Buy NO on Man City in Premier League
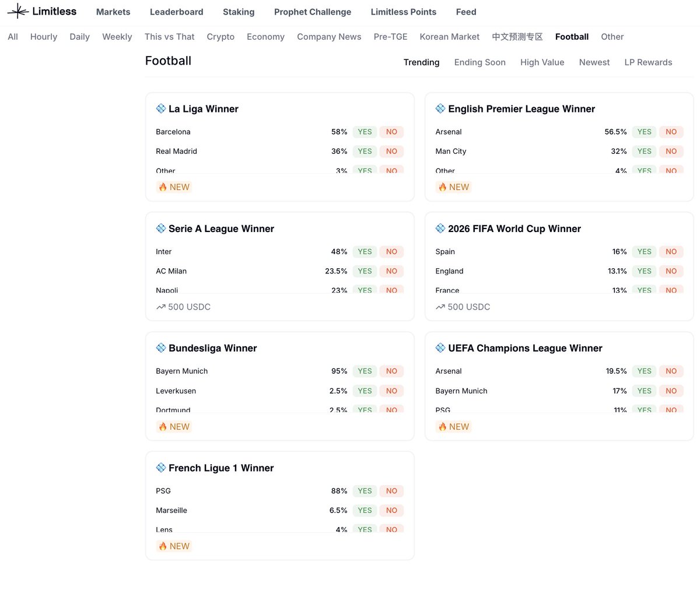This screenshot has height=590, width=700. click(671, 151)
